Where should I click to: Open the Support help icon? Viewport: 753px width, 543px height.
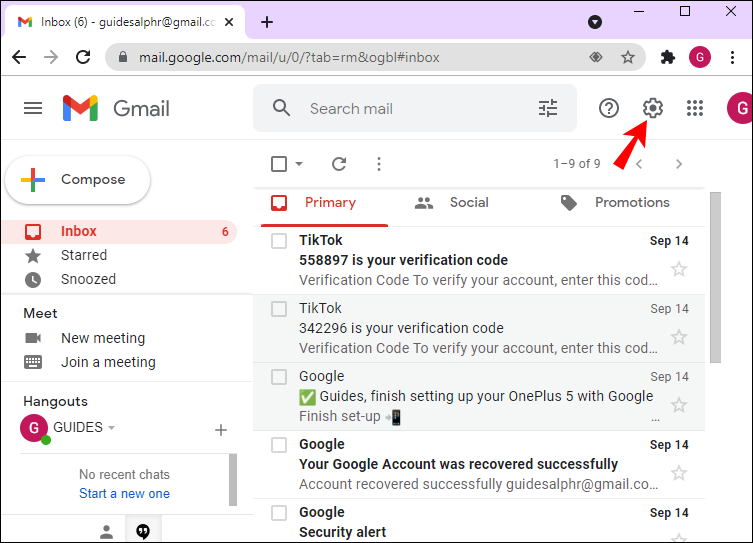609,108
